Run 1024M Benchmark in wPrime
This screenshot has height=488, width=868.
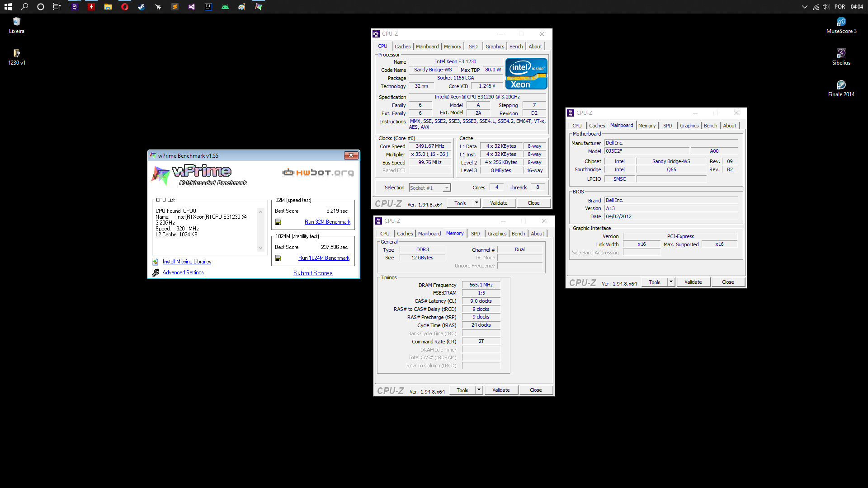tap(324, 258)
